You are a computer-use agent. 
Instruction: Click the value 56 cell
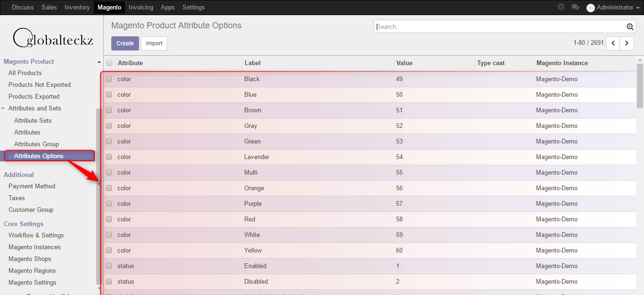(399, 188)
